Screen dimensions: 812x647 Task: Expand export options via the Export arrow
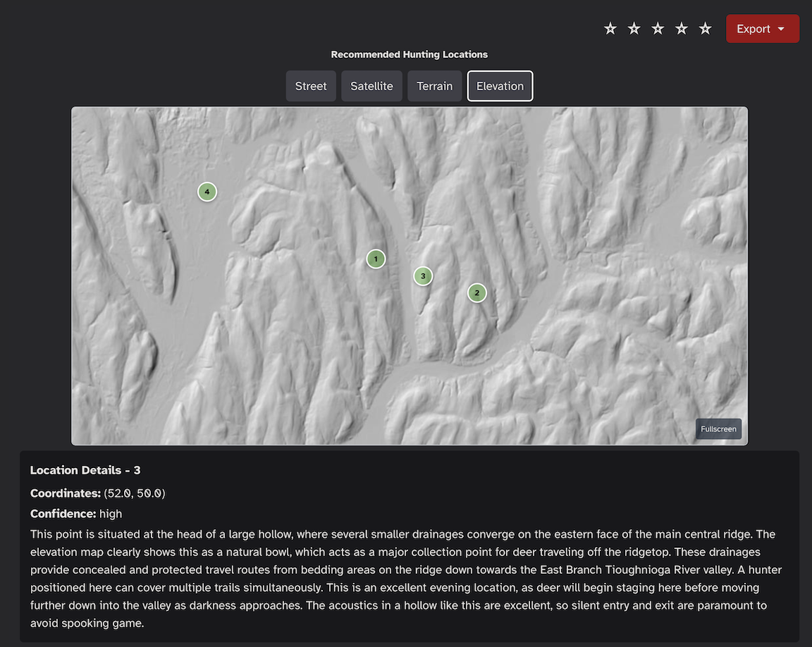[780, 29]
